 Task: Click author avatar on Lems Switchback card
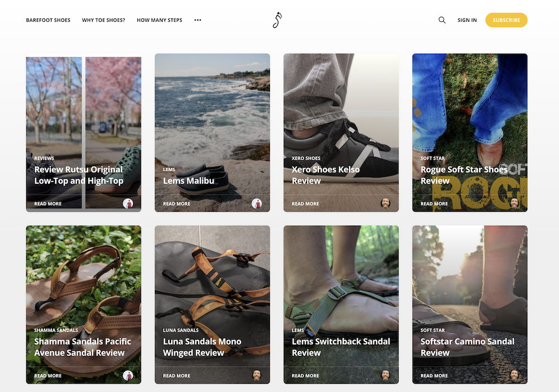[x=385, y=375]
